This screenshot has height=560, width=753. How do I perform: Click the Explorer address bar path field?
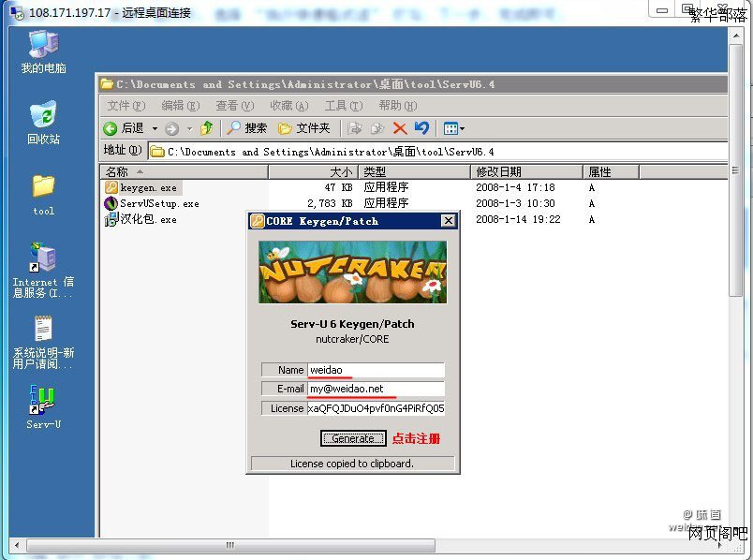(x=438, y=152)
